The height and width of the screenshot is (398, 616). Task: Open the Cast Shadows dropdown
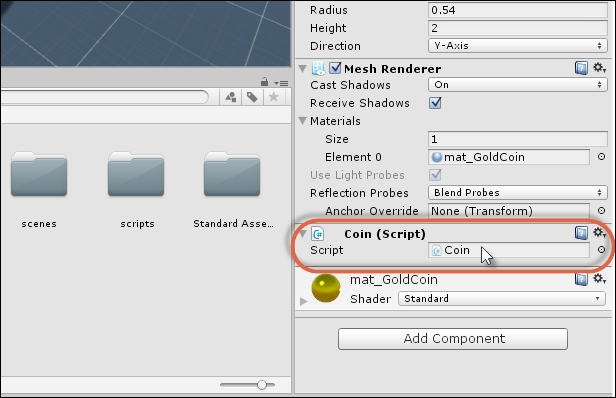pos(517,84)
